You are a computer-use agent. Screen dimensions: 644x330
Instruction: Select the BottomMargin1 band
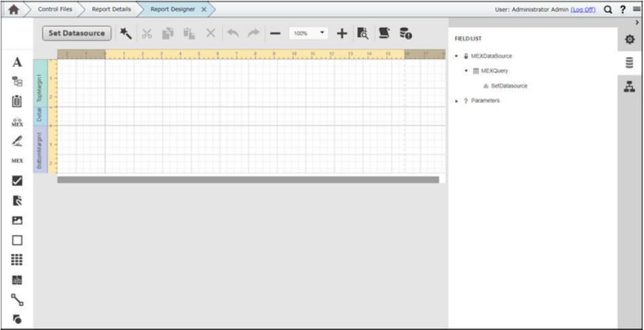[x=40, y=149]
